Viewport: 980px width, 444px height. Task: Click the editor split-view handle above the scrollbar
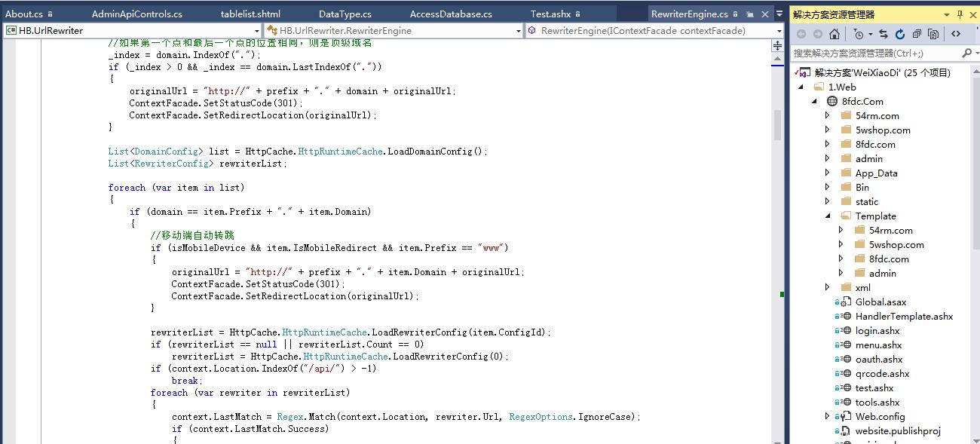777,47
